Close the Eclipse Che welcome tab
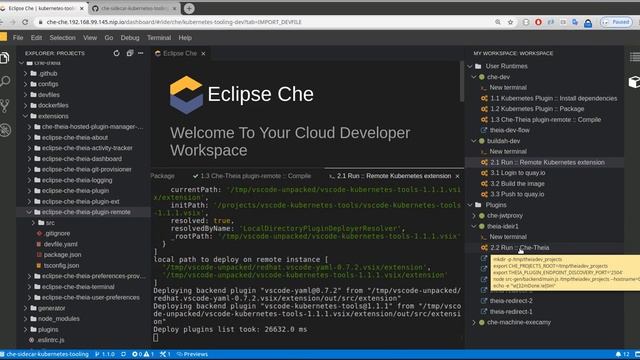640x360 pixels. (203, 53)
